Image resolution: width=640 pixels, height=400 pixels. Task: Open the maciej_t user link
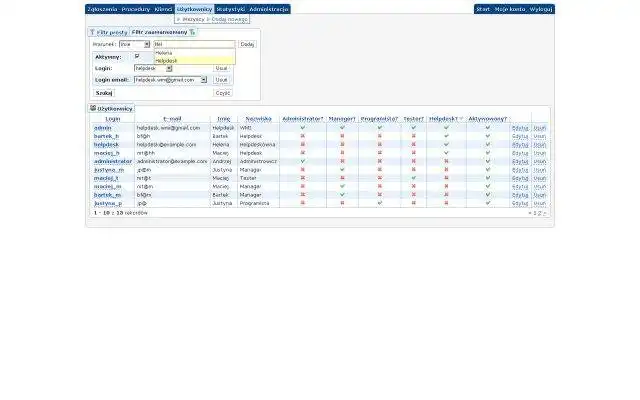tap(106, 178)
